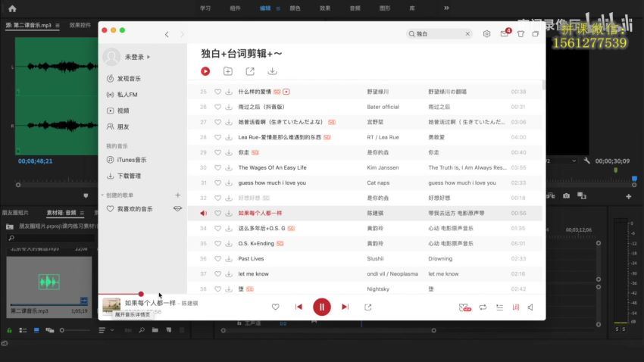
Task: Go back to the previous track
Action: tap(299, 307)
